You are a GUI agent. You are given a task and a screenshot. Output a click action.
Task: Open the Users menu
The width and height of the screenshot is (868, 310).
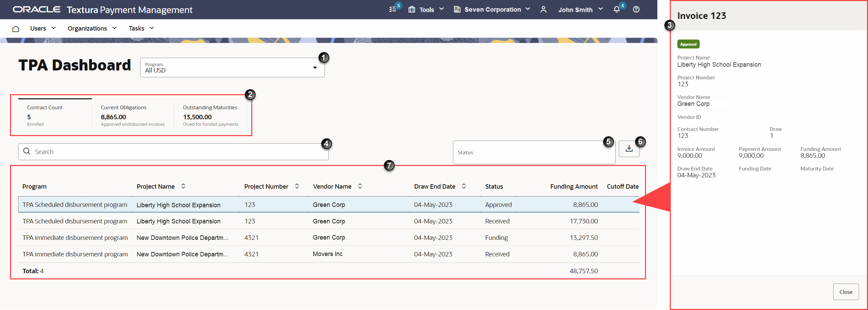(x=43, y=28)
